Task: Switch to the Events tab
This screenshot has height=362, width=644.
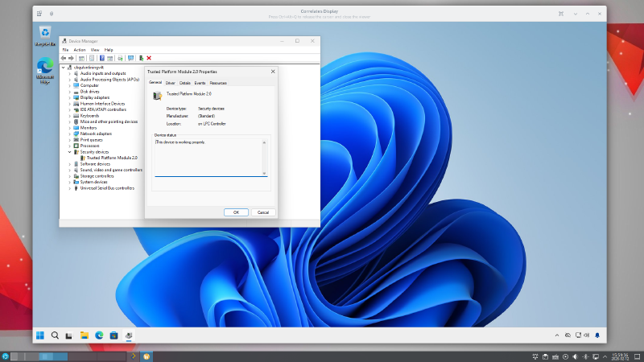Action: point(200,83)
